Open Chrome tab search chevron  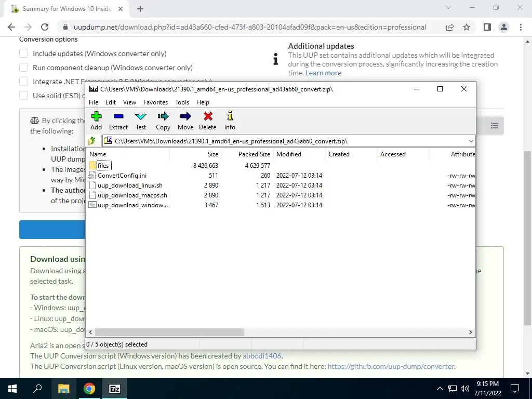click(x=448, y=7)
